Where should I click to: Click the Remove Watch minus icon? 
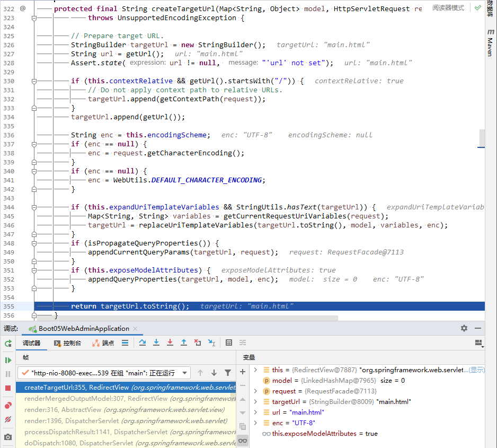pos(243,385)
